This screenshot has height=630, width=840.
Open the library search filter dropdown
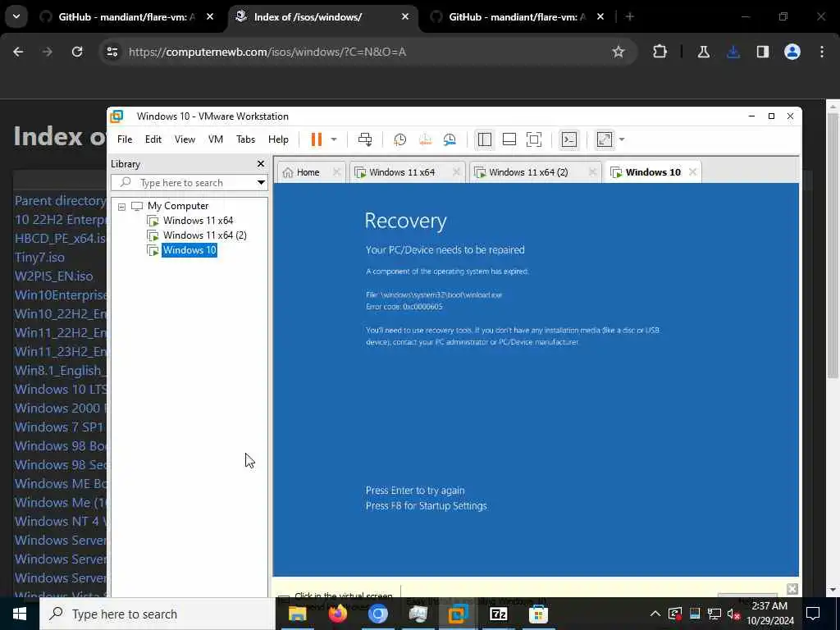pos(261,183)
